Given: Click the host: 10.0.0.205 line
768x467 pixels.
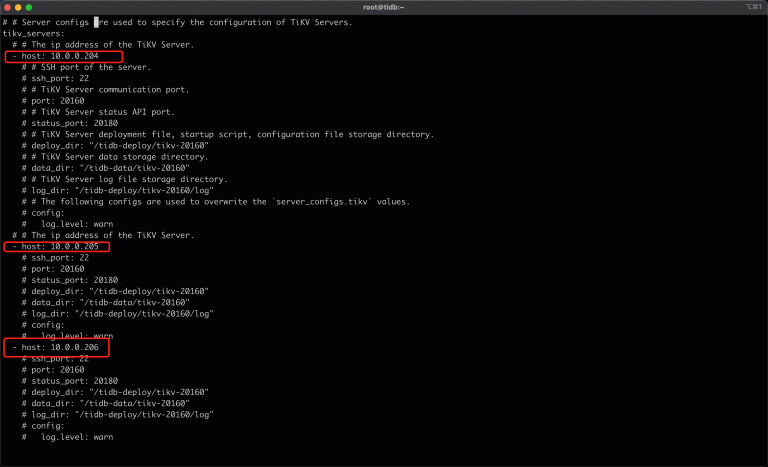Looking at the screenshot, I should 55,246.
